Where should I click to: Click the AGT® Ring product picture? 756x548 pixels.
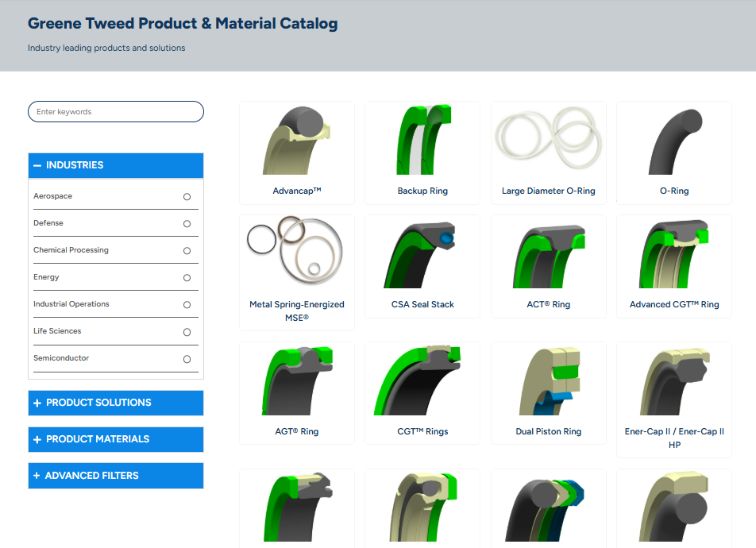pyautogui.click(x=296, y=380)
